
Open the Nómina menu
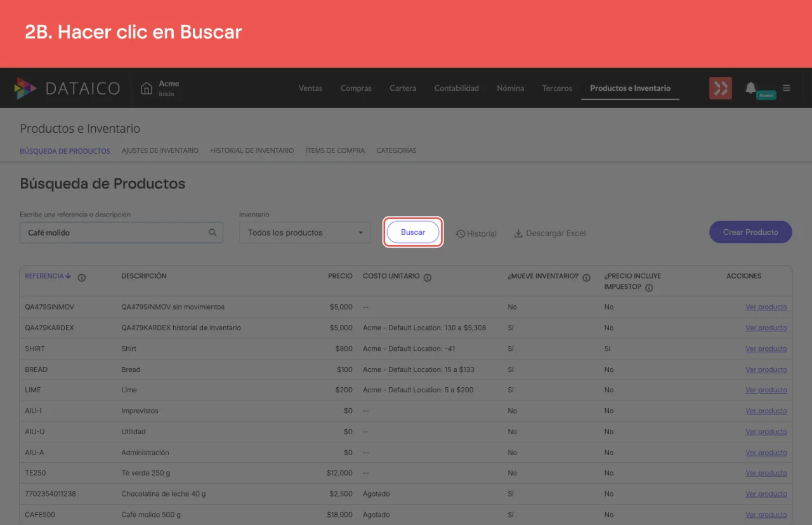(511, 88)
